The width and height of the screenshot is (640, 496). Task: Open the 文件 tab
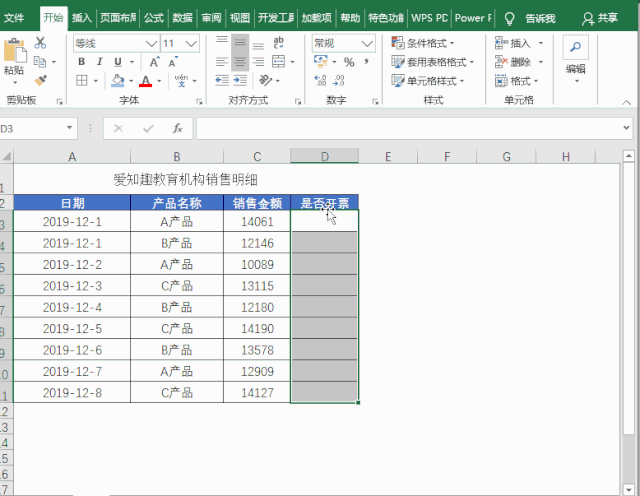pos(13,18)
